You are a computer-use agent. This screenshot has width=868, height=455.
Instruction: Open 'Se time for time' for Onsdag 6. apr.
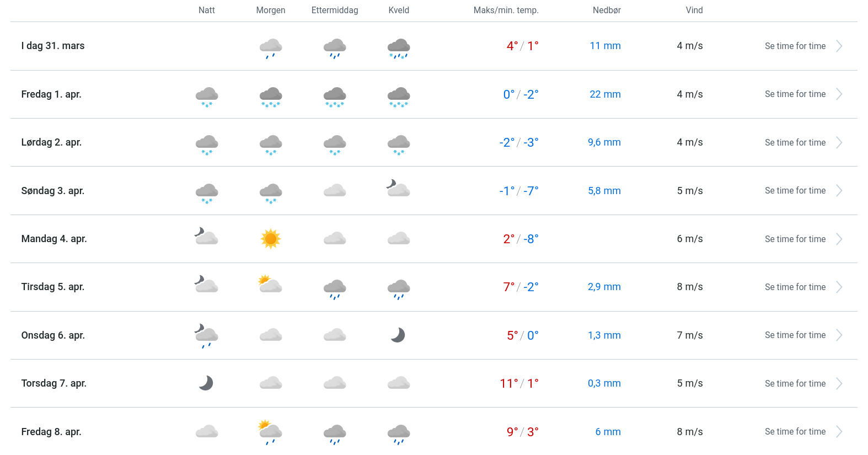point(795,335)
